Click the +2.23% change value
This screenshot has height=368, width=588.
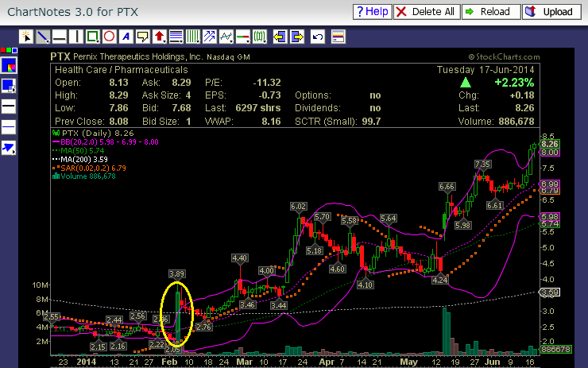pyautogui.click(x=514, y=83)
